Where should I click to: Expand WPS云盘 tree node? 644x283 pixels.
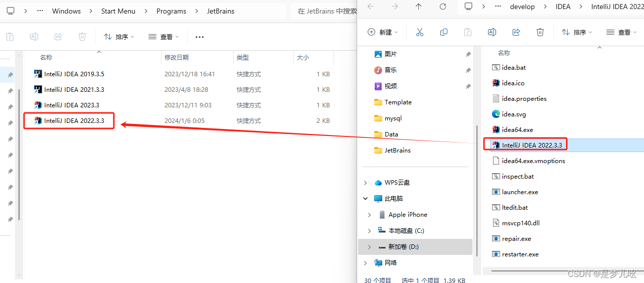click(x=366, y=183)
